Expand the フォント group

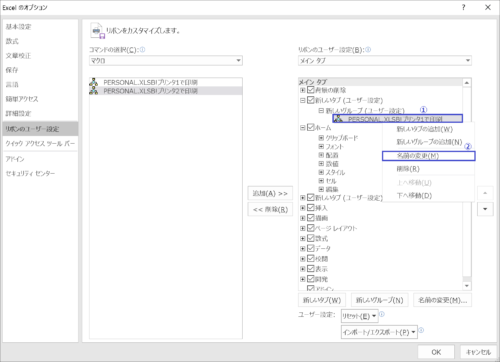[321, 146]
